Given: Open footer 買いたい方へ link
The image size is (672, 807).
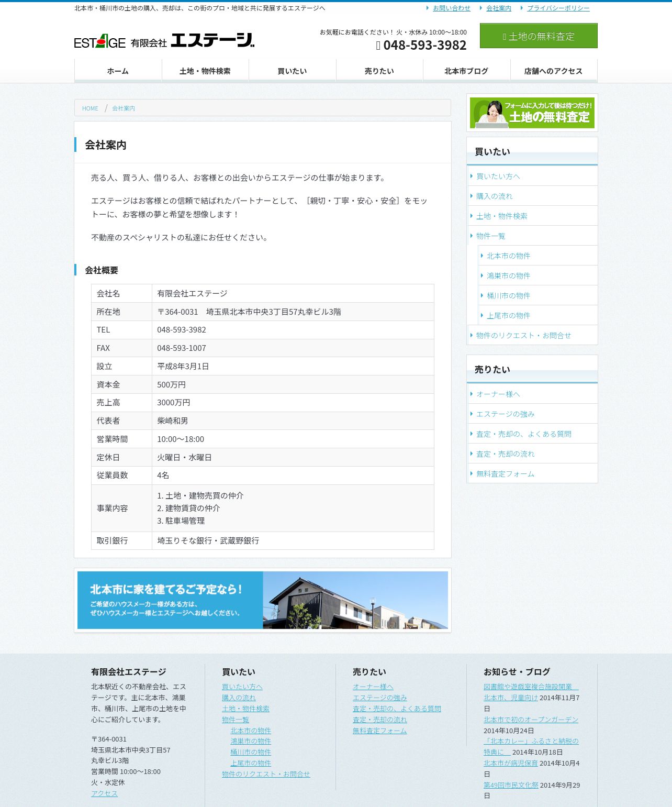Looking at the screenshot, I should click(x=242, y=687).
